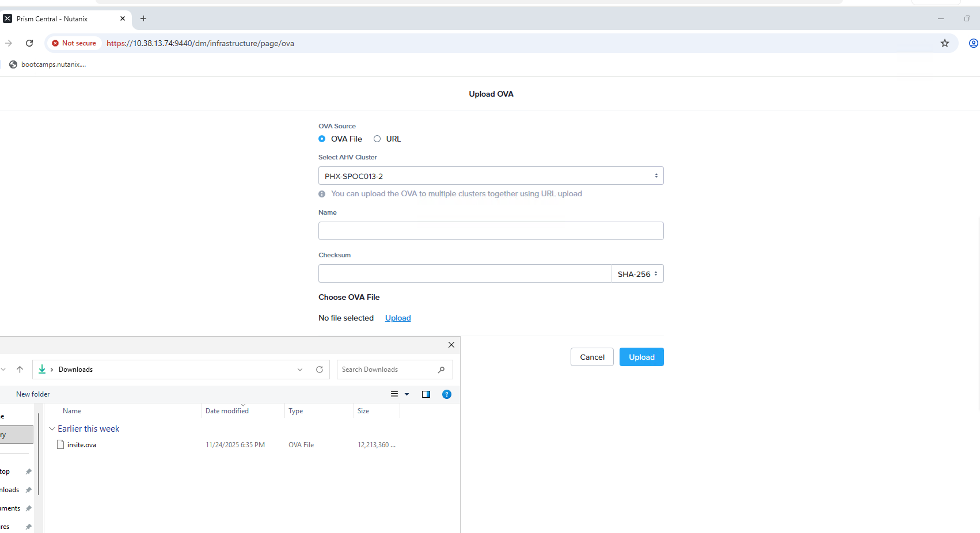Click the bookmark star icon in address bar
Viewport: 980px width, 533px height.
click(944, 43)
